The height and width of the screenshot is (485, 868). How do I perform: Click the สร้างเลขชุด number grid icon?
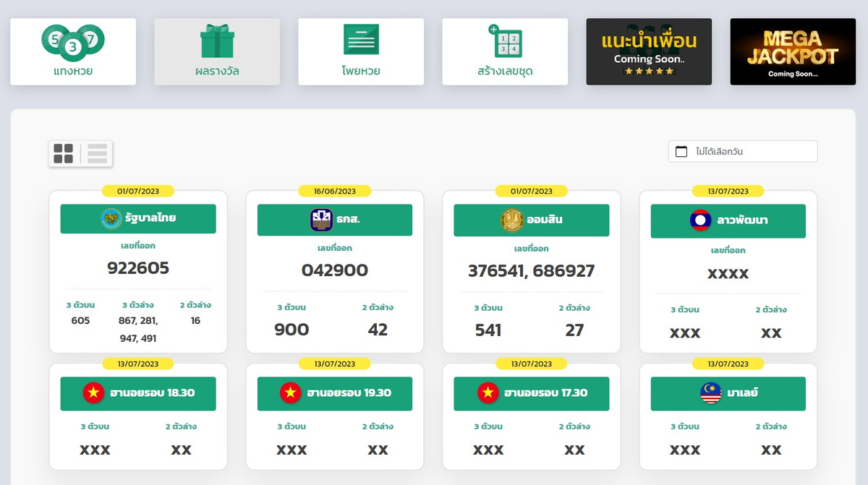pos(505,41)
